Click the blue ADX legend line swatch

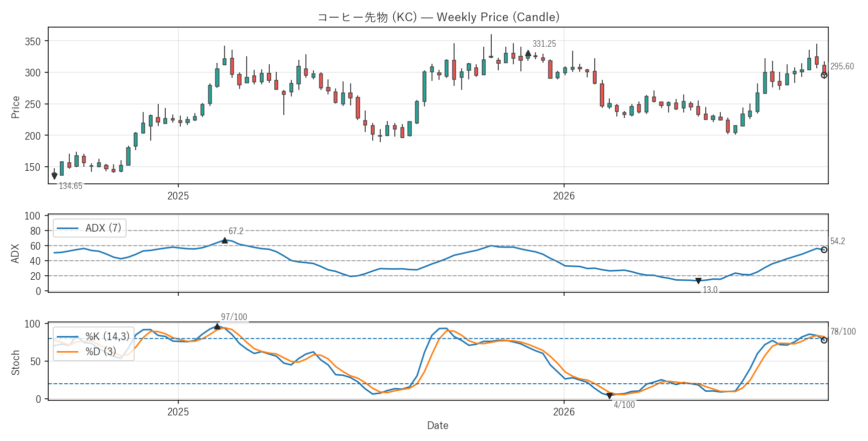pos(67,229)
